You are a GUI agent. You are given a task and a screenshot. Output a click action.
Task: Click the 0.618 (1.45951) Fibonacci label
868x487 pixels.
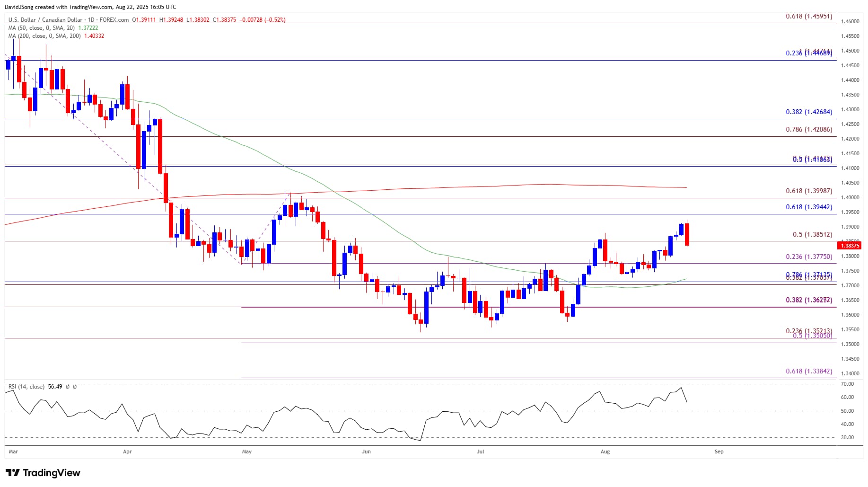click(809, 16)
